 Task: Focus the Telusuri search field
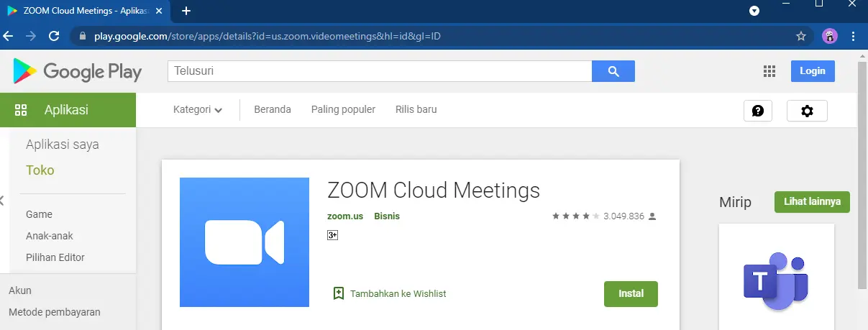[380, 71]
